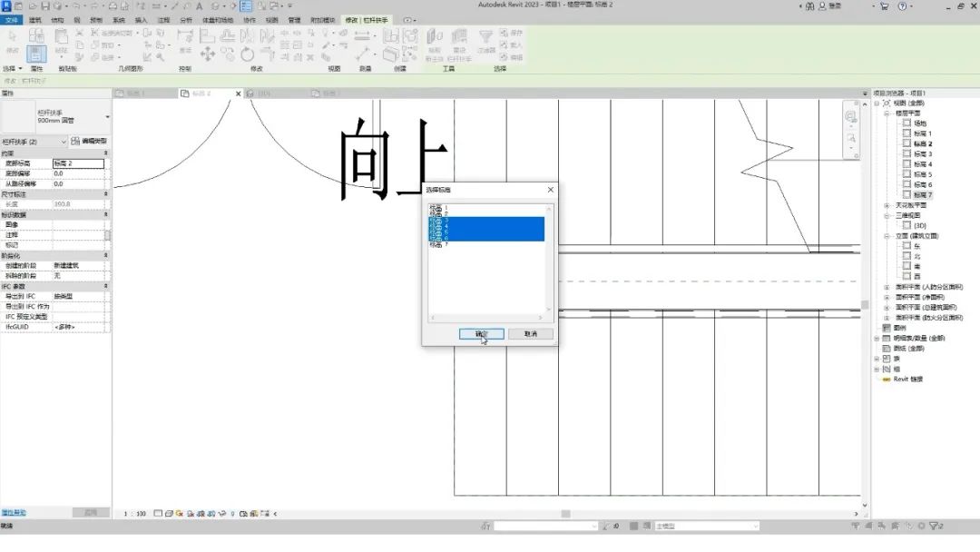
Task: Click the 修改 select arrow tool
Action: tap(12, 37)
